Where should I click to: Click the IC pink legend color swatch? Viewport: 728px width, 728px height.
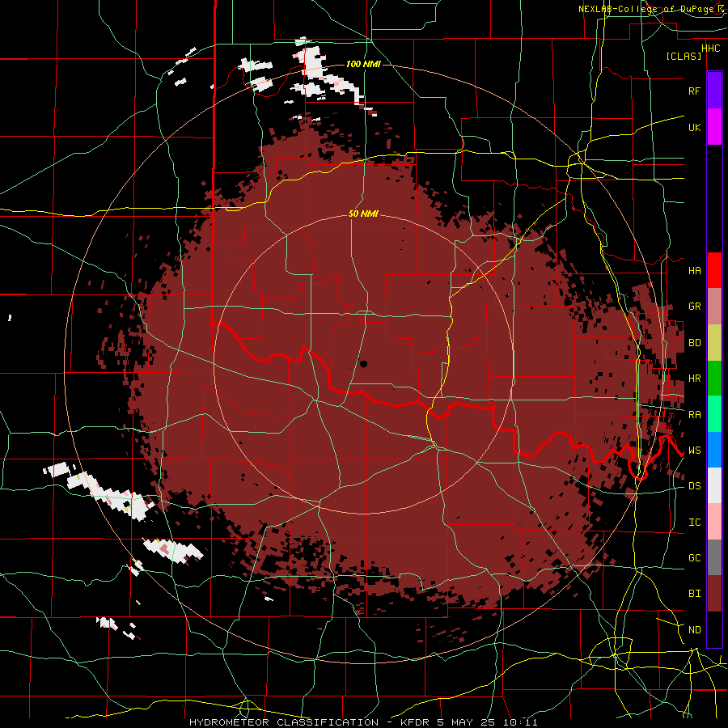click(714, 522)
